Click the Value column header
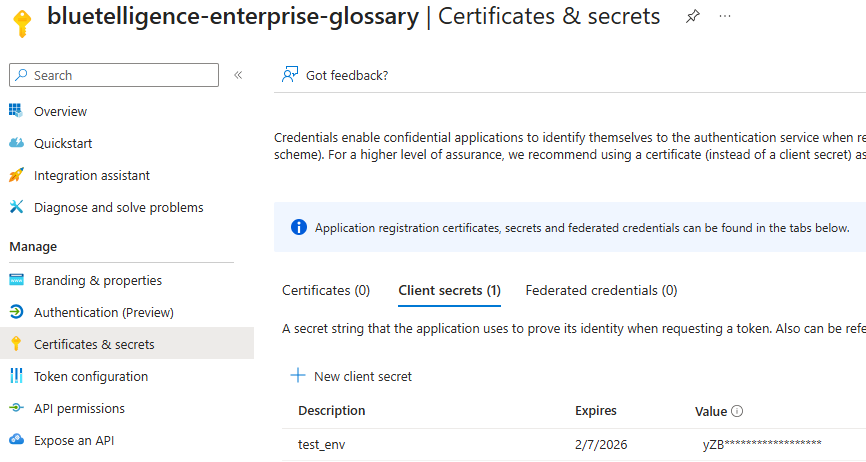This screenshot has height=462, width=866. pyautogui.click(x=711, y=411)
